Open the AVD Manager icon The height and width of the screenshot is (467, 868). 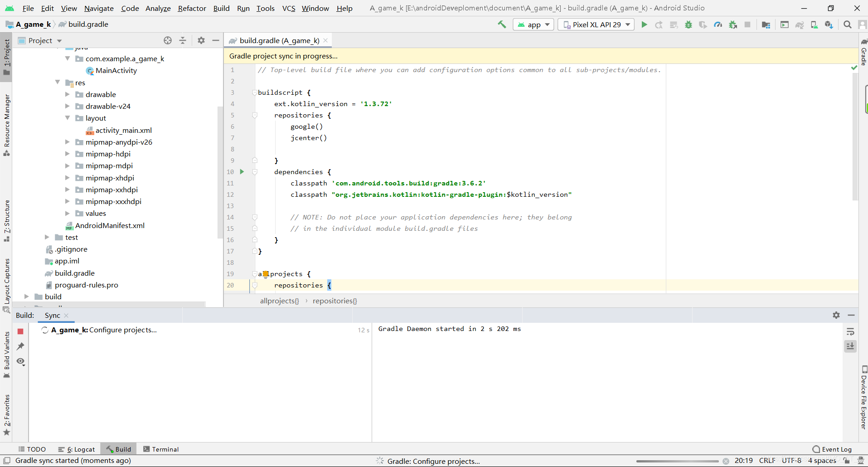click(814, 24)
